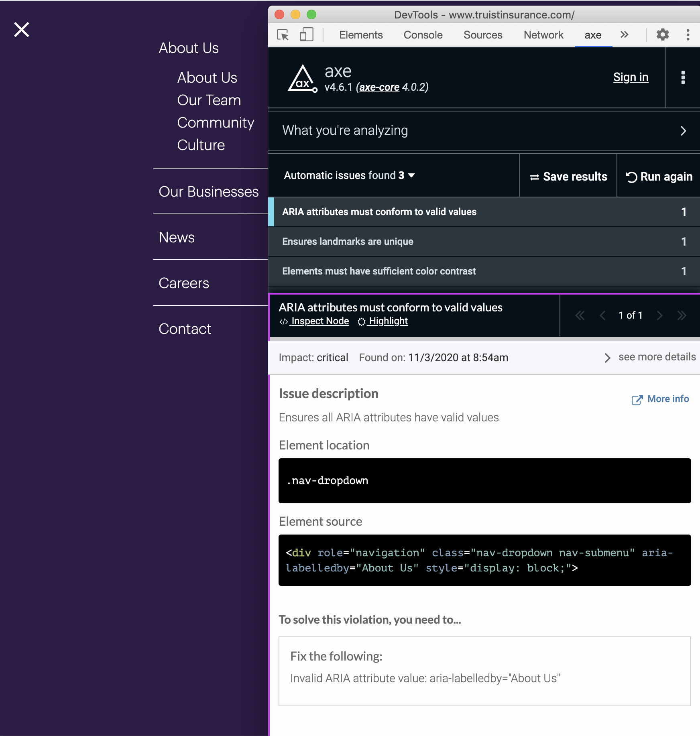Click Run again button

pyautogui.click(x=659, y=177)
